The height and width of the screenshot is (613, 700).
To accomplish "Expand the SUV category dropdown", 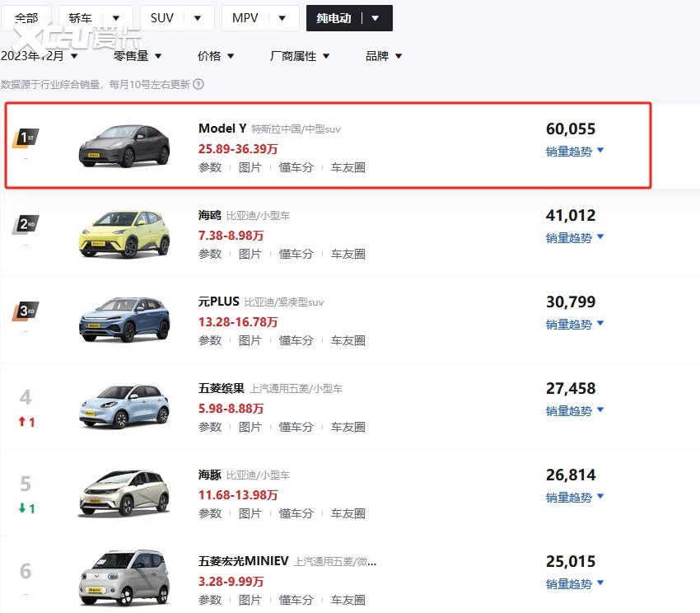I will [x=197, y=18].
